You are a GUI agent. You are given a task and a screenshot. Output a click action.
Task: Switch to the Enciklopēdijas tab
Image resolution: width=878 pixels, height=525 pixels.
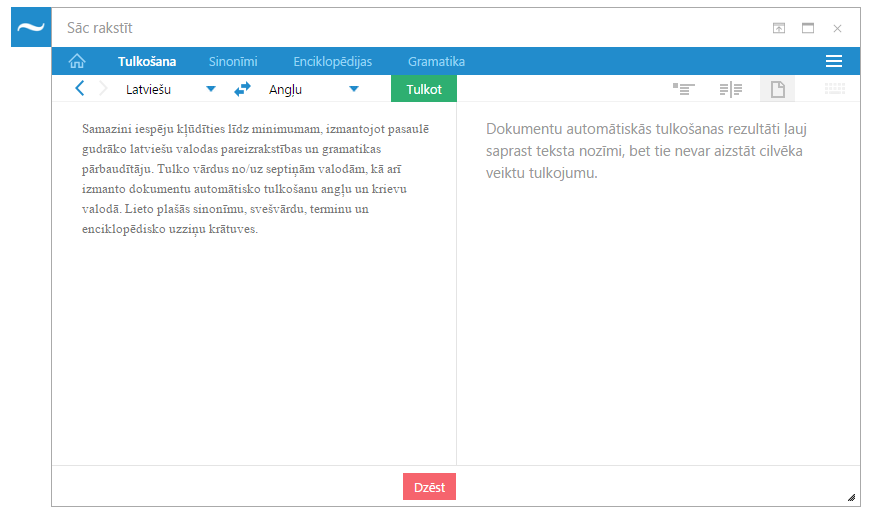(332, 61)
